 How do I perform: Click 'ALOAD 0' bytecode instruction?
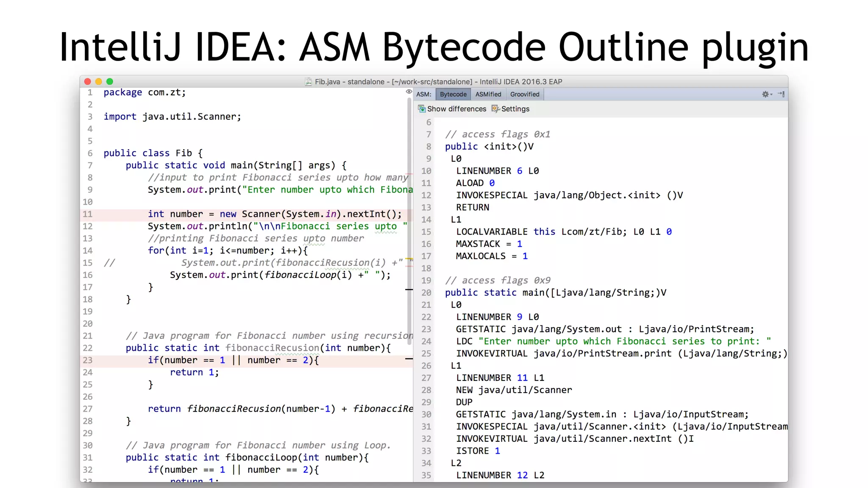pos(475,183)
